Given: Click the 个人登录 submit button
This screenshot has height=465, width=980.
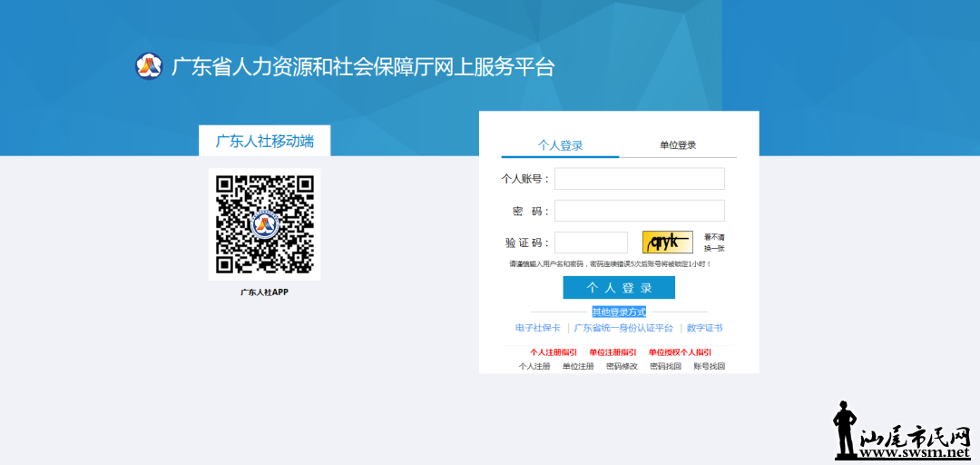Looking at the screenshot, I should (x=619, y=288).
